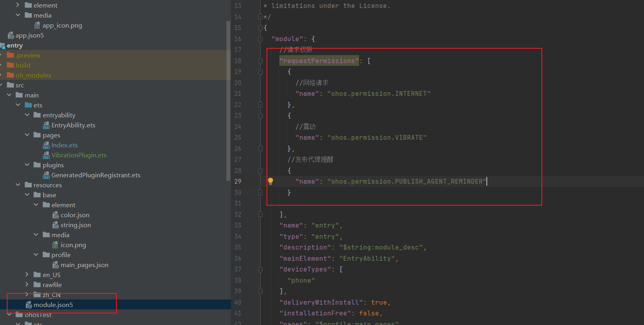Open color.json under element
The image size is (644, 325).
75,215
